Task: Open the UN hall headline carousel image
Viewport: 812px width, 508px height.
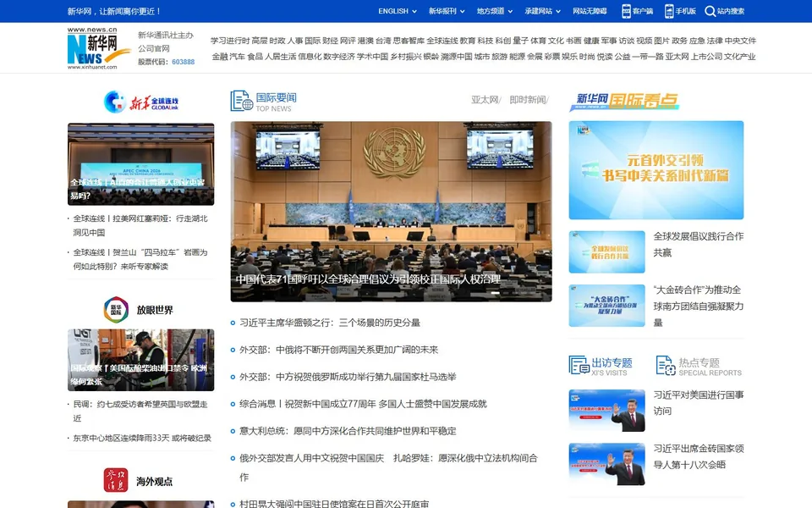Action: [x=391, y=212]
